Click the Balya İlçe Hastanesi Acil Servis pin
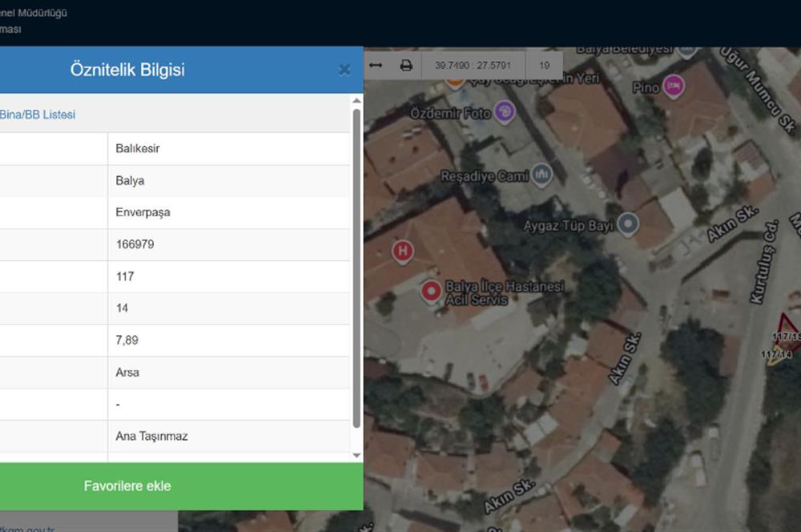 tap(431, 292)
